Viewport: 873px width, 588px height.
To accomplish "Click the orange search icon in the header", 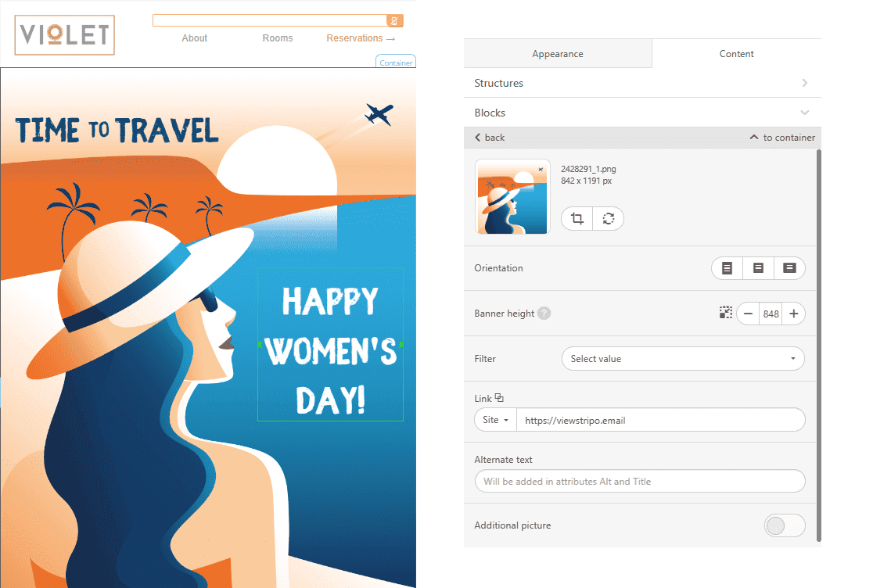I will (395, 20).
